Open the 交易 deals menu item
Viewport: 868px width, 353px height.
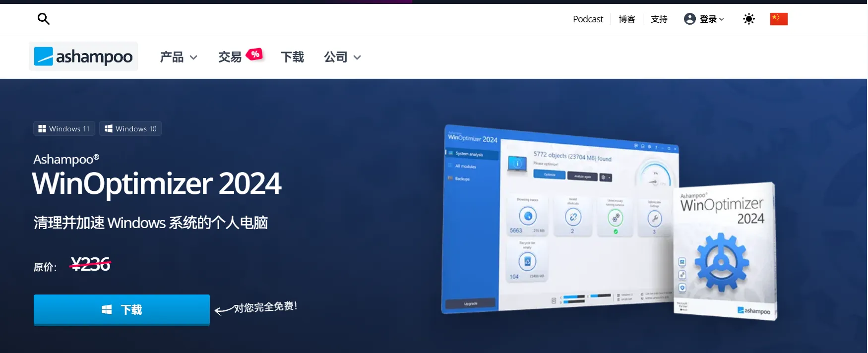coord(230,57)
